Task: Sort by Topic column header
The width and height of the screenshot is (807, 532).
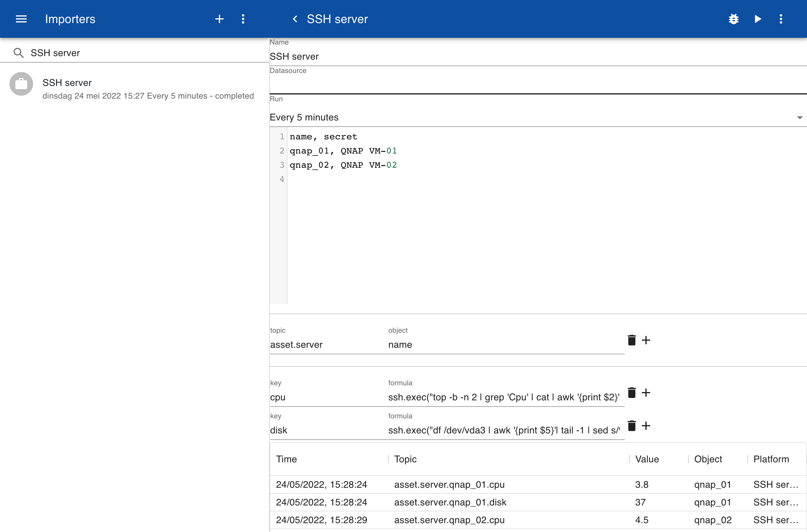Action: point(405,459)
